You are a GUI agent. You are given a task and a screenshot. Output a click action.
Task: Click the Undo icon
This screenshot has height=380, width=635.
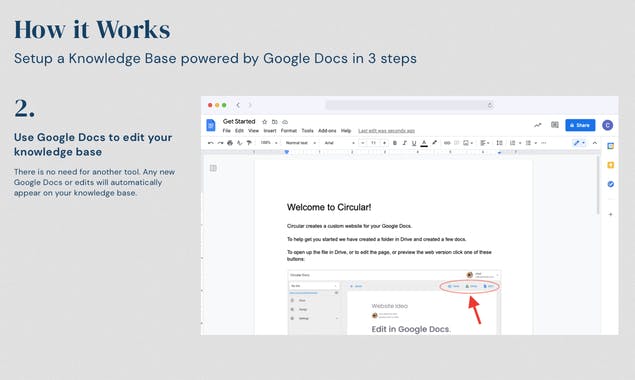(211, 143)
